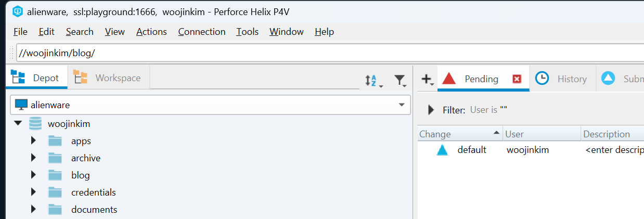Select the default changelist triangle icon

442,150
